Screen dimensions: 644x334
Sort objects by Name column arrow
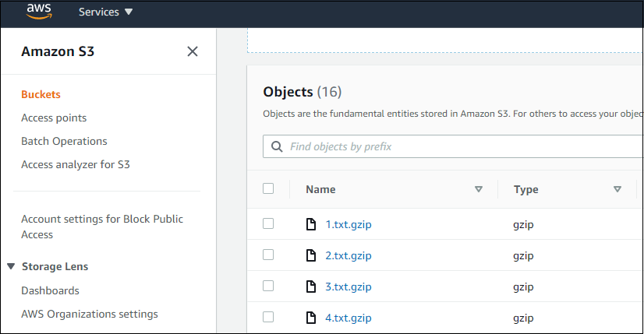479,189
